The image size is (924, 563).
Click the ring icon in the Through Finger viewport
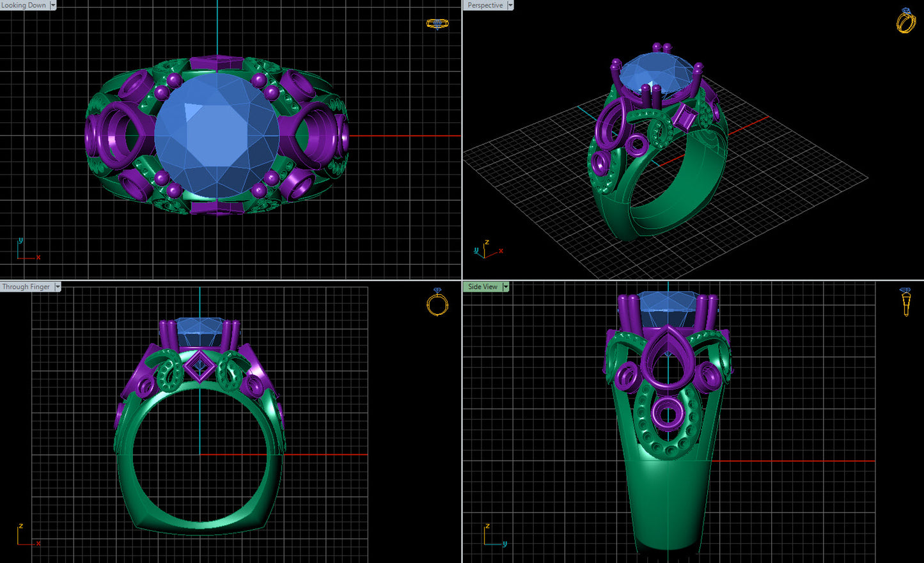[x=437, y=301]
